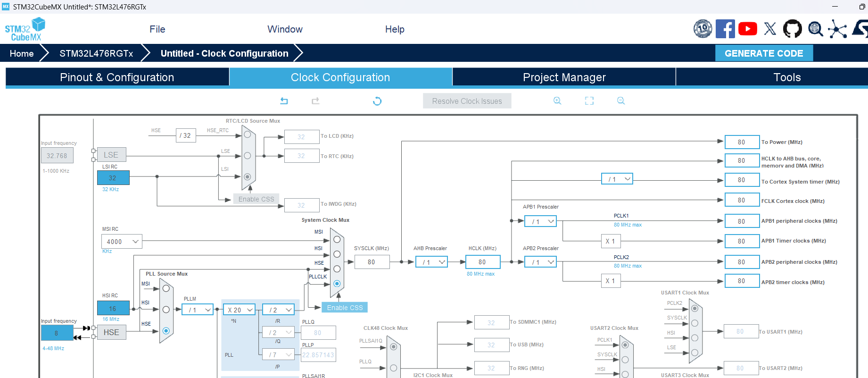Click the MX app icon in the title bar

click(x=6, y=7)
